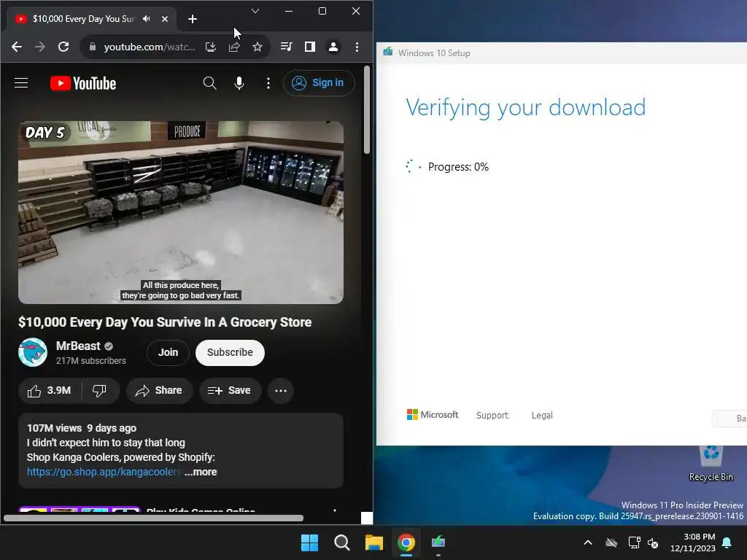
Task: Toggle Chrome side panel
Action: click(309, 47)
